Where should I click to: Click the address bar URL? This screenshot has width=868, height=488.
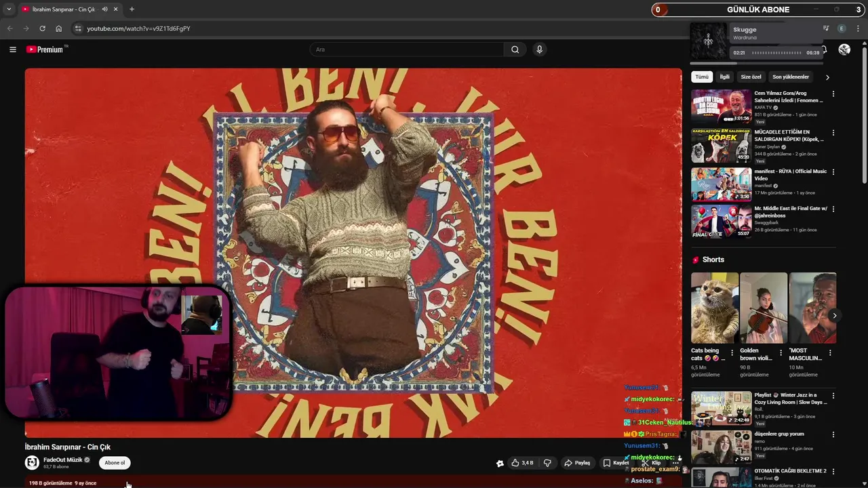pos(138,28)
